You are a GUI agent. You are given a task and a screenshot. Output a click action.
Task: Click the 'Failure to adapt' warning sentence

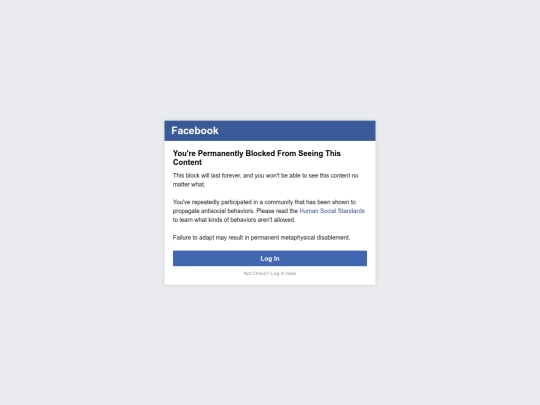tap(261, 238)
